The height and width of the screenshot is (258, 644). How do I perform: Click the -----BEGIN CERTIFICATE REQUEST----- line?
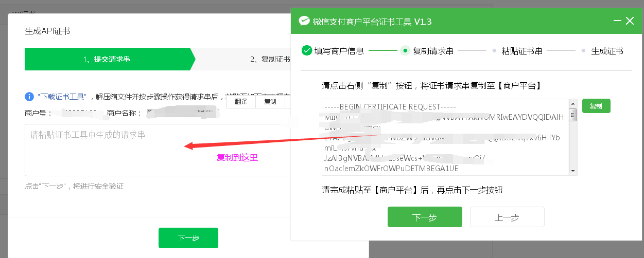389,106
